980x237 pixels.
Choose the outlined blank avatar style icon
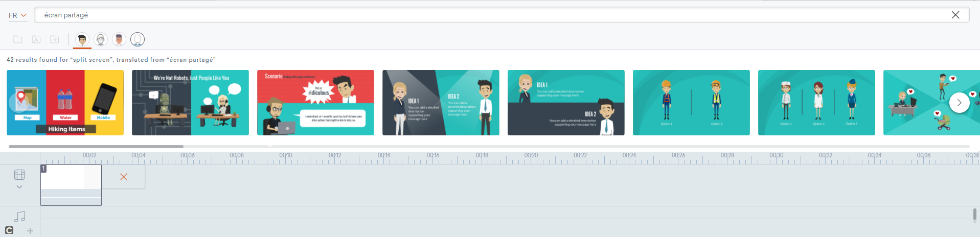coord(138,39)
